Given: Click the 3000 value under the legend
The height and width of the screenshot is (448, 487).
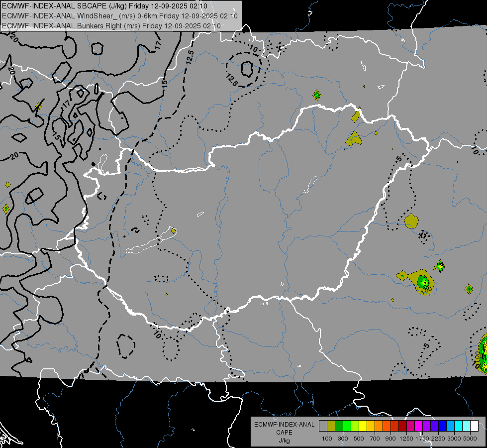Looking at the screenshot, I should coord(454,439).
